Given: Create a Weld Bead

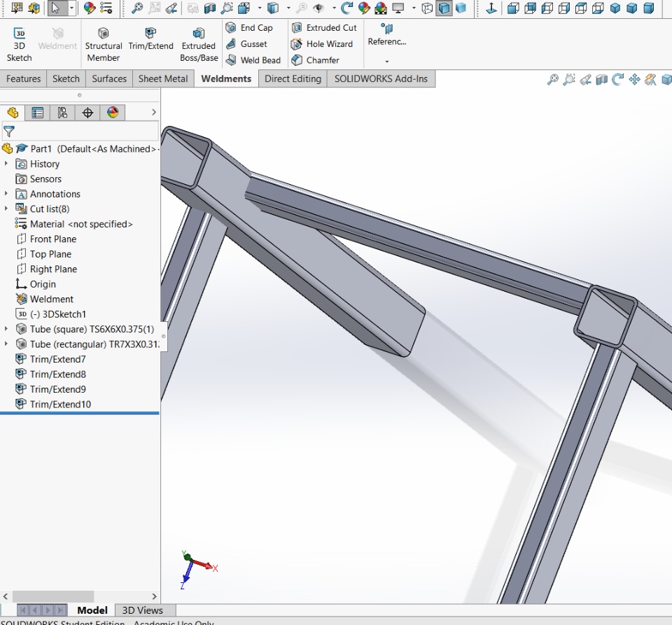Looking at the screenshot, I should [253, 60].
